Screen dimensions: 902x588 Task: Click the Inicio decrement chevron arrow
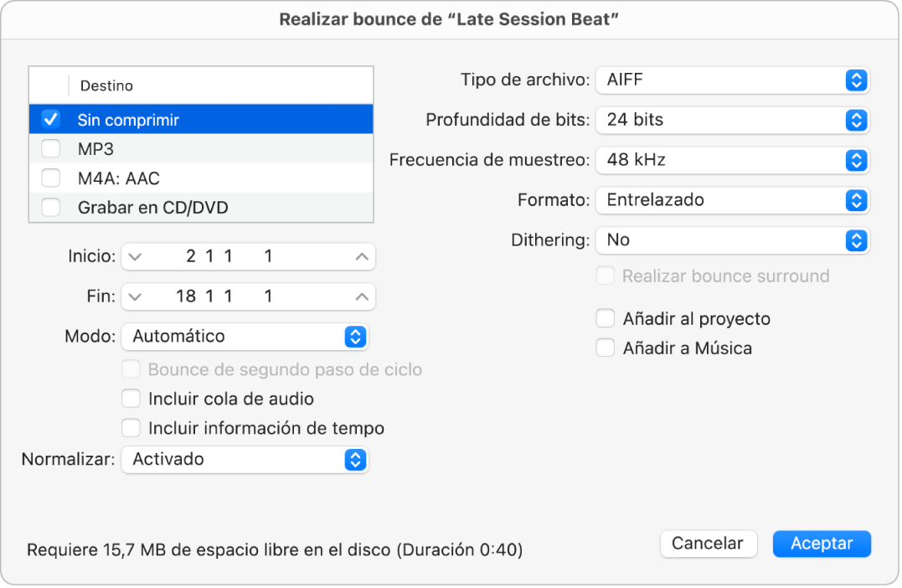[136, 257]
